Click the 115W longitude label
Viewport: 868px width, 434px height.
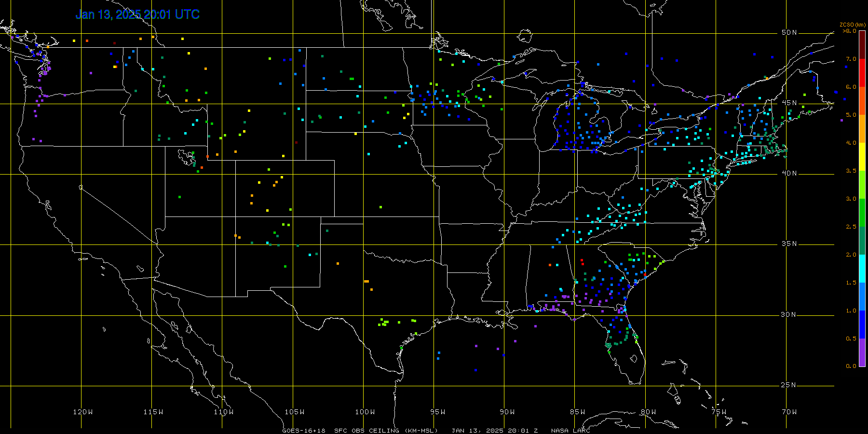(x=153, y=412)
